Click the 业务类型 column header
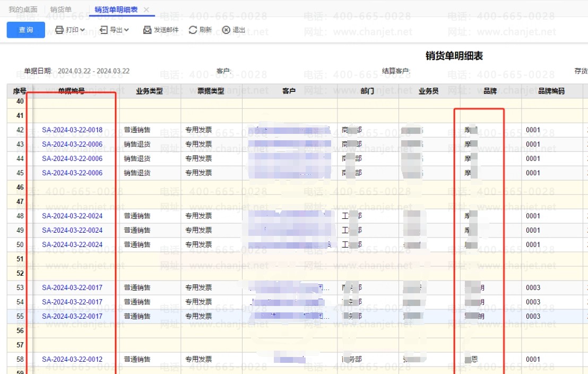Image resolution: width=588 pixels, height=374 pixels. (x=149, y=91)
